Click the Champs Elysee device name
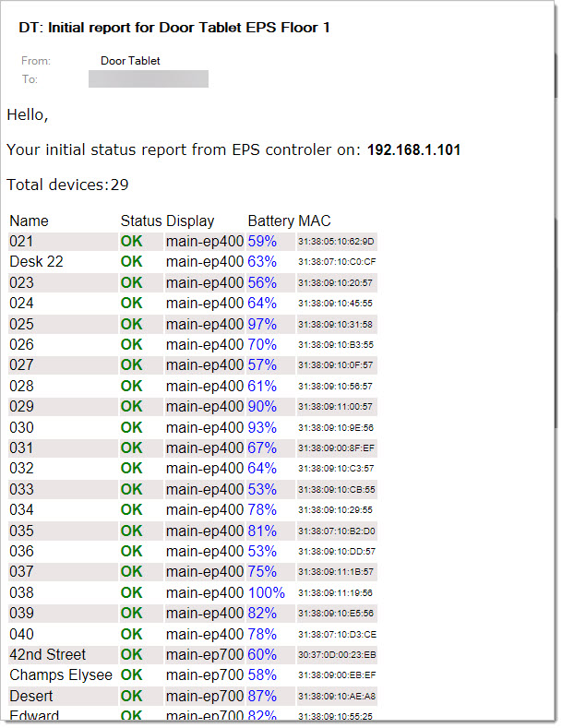This screenshot has height=728, width=562. [61, 675]
